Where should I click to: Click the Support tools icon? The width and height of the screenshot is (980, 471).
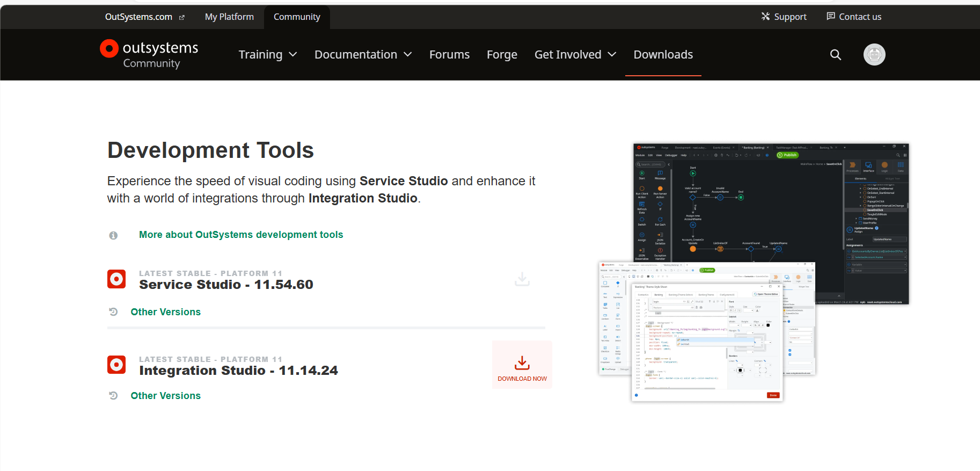point(766,16)
